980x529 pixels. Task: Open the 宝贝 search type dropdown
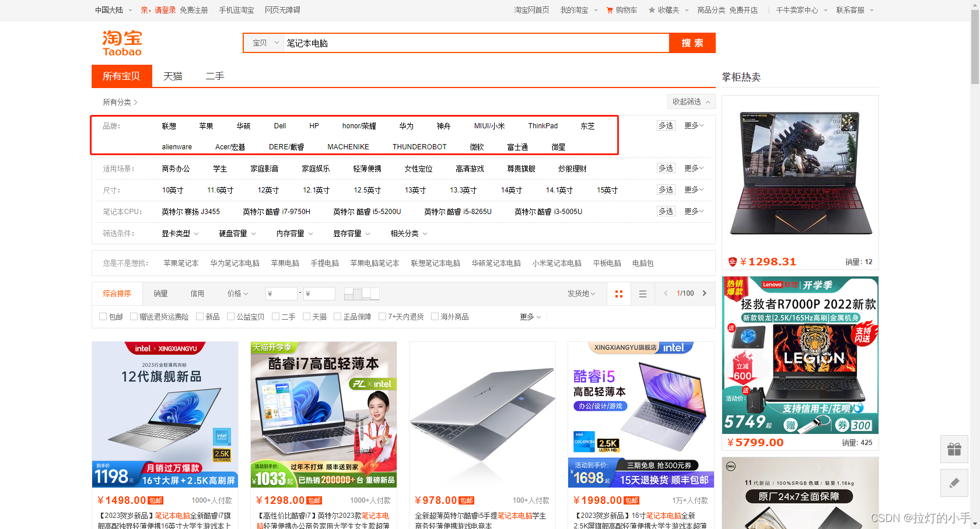[x=265, y=43]
